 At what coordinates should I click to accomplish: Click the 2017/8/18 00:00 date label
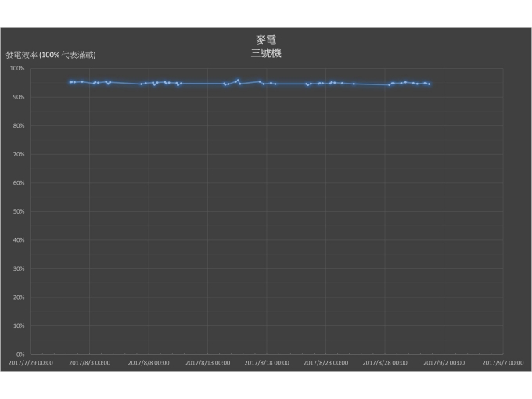(267, 363)
